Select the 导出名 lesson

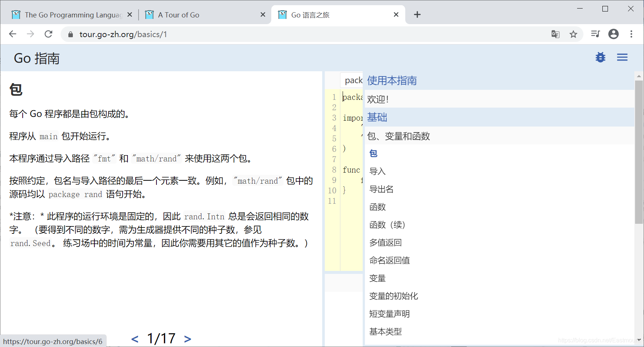coord(381,189)
